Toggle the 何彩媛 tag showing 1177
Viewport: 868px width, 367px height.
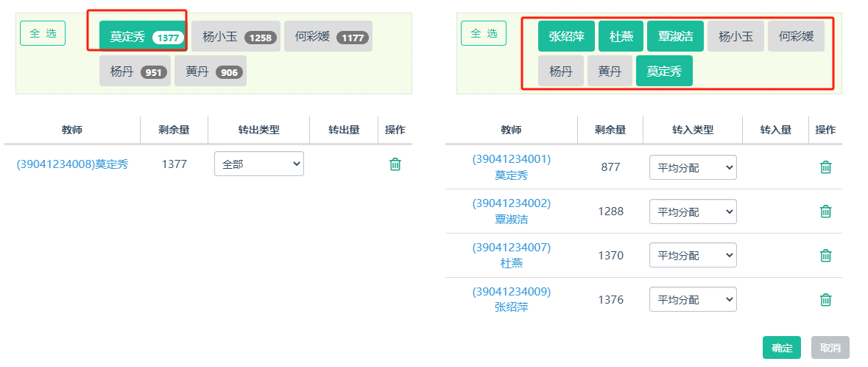pos(328,37)
